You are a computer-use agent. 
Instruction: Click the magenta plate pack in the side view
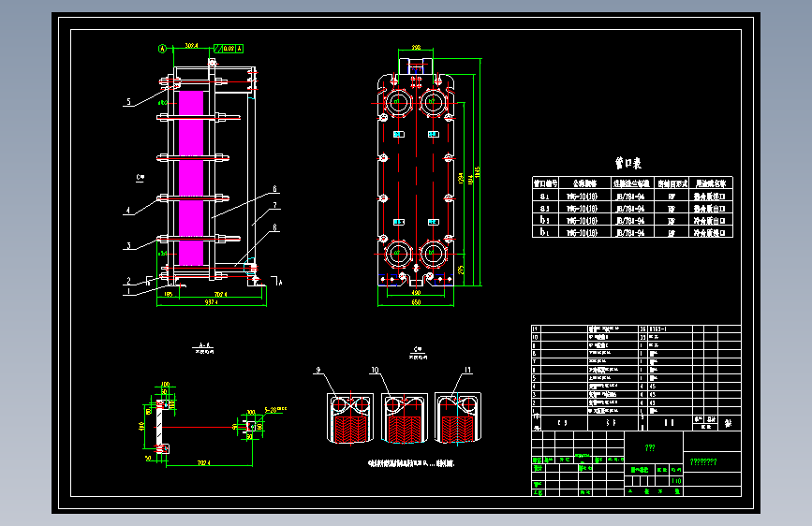pos(191,178)
